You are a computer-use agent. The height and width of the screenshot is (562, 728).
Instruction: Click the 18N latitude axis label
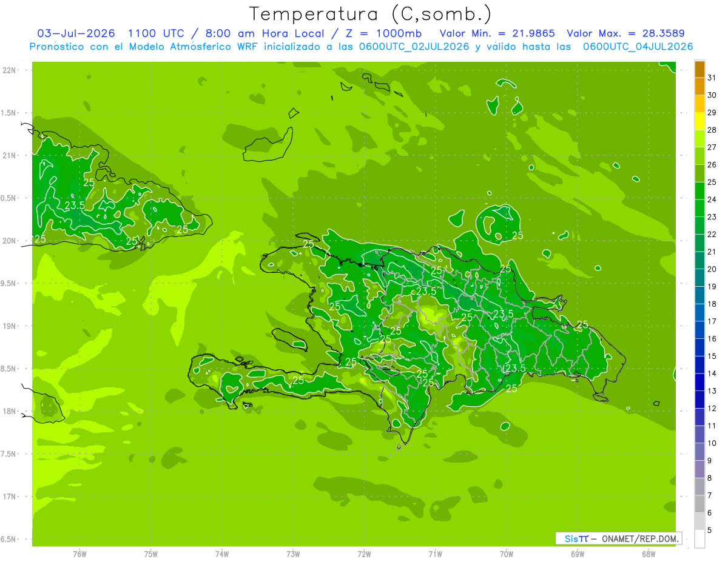(9, 411)
